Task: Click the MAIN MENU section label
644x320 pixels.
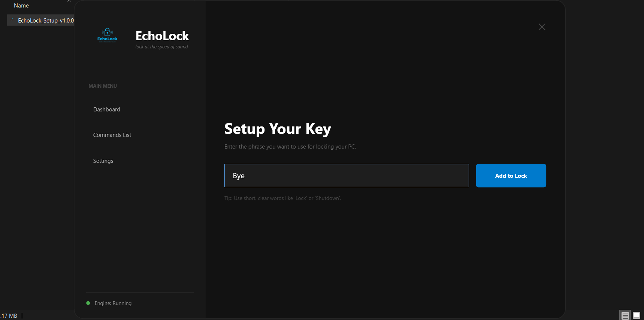Action: point(103,86)
